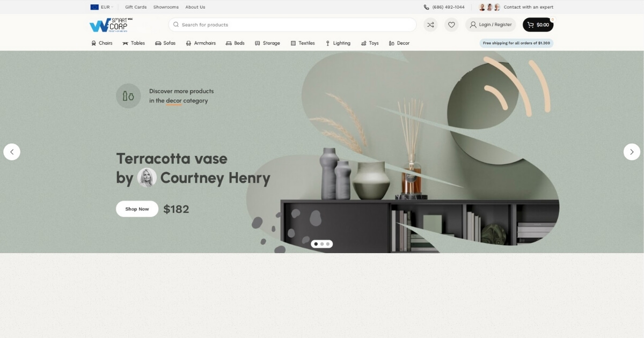Click the decor vase category icon
This screenshot has height=338, width=644.
(x=128, y=96)
